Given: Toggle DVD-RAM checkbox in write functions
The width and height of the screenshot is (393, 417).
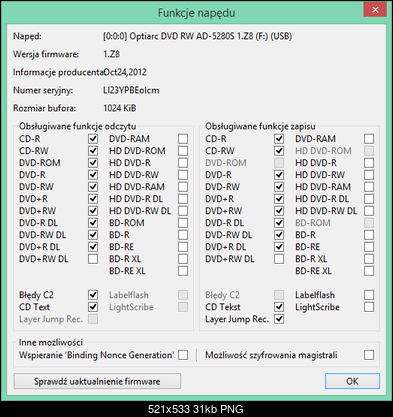Looking at the screenshot, I should tap(369, 139).
